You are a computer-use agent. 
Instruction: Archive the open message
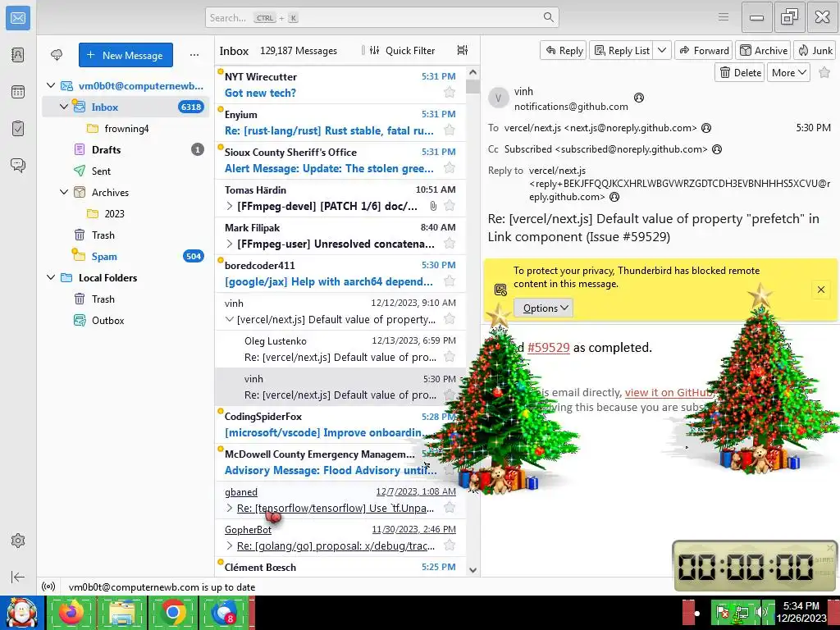[764, 50]
